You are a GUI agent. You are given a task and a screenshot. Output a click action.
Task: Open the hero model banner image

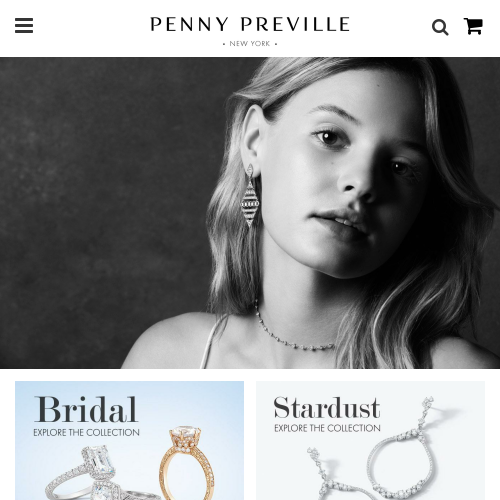pyautogui.click(x=250, y=213)
